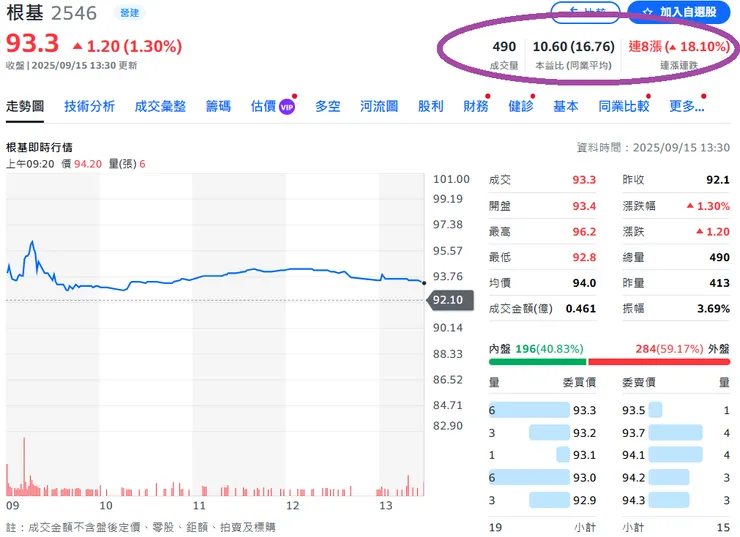Switch to the 成交彙整 tab
740x537 pixels.
pyautogui.click(x=160, y=106)
